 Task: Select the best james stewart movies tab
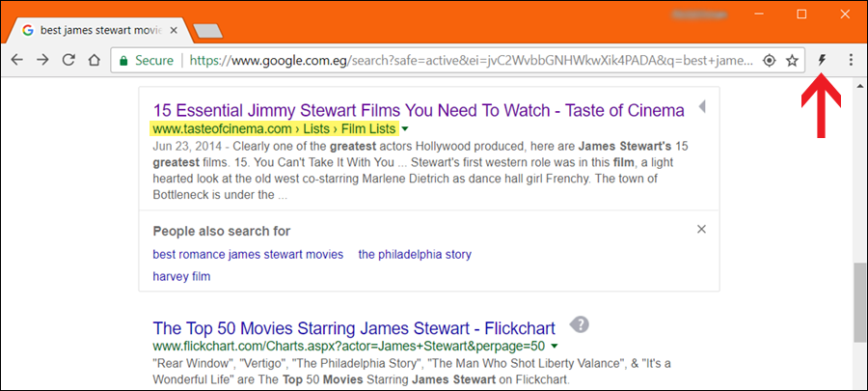(x=98, y=31)
